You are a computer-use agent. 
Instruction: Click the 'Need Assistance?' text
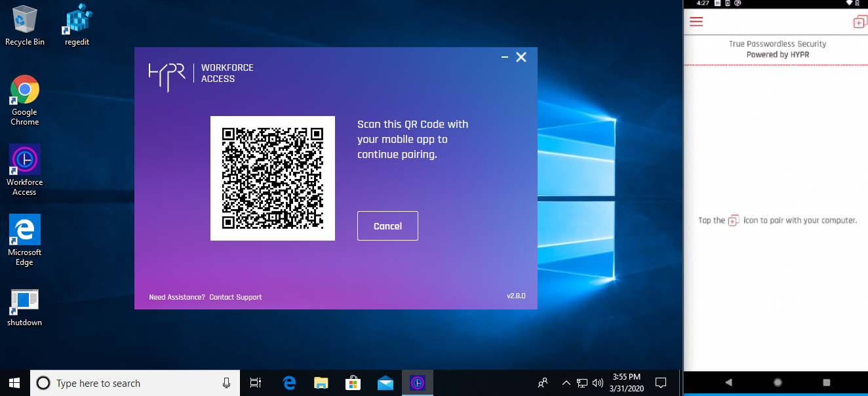(177, 297)
